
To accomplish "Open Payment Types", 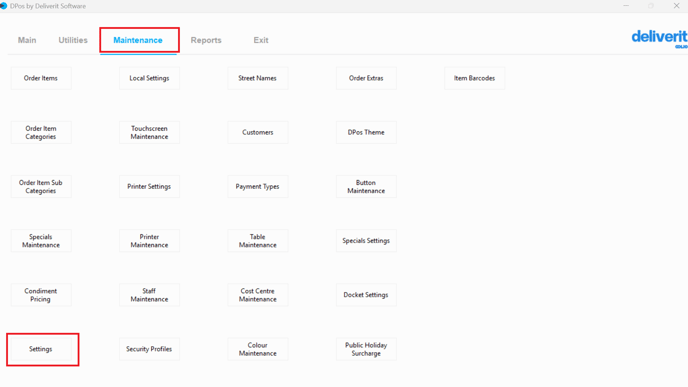I will click(258, 186).
